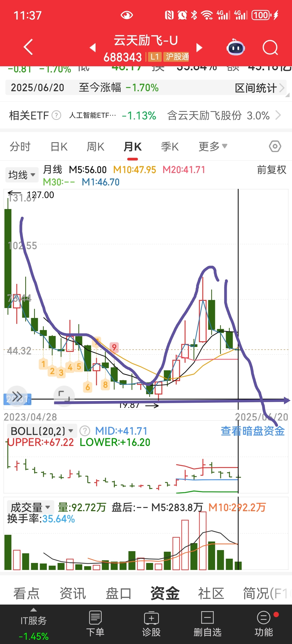Open 区间统计 range statistics

[x=259, y=88]
